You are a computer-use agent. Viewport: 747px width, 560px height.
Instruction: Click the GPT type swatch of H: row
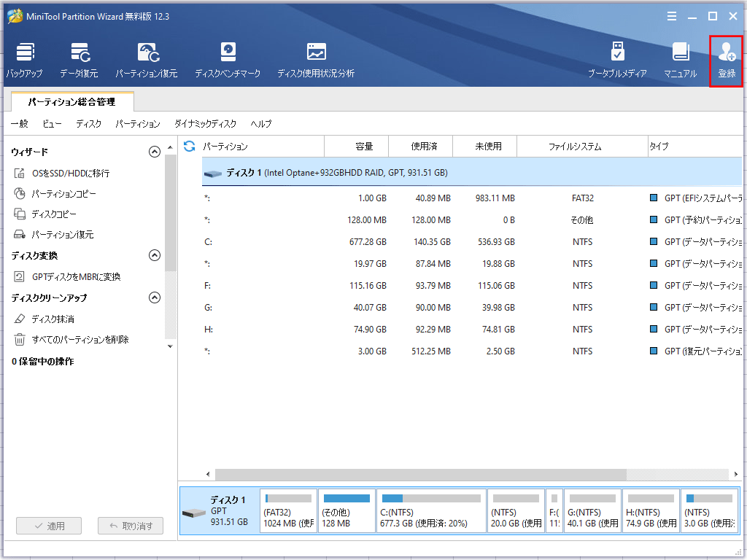click(x=654, y=329)
